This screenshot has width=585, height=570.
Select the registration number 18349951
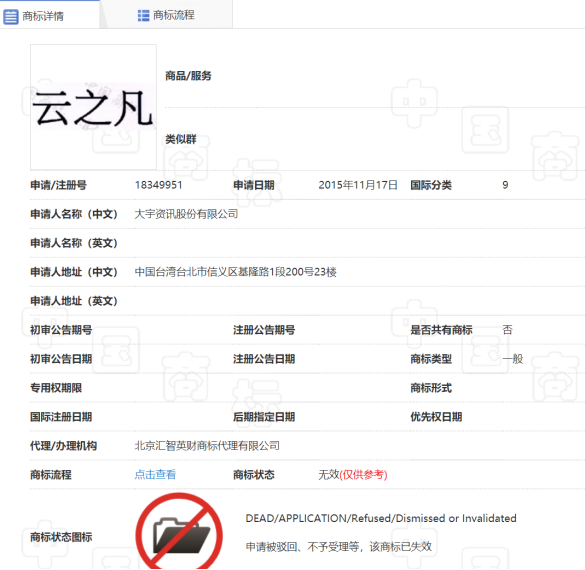point(159,185)
